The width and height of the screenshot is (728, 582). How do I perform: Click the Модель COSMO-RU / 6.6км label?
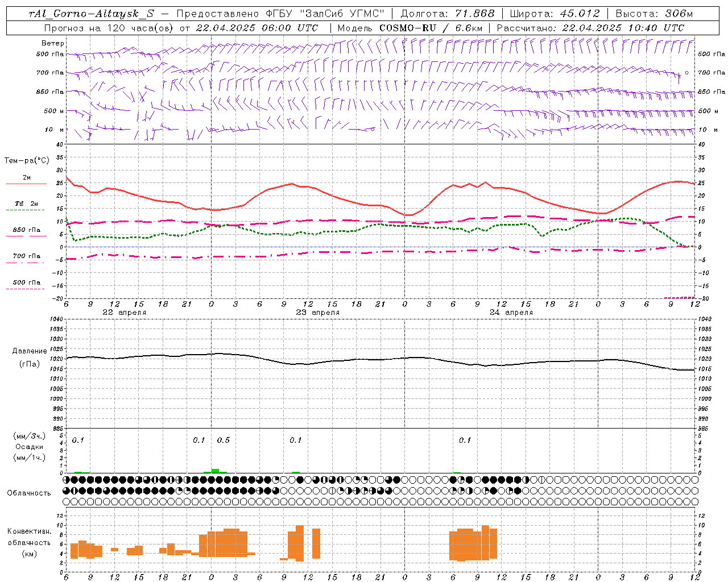(x=409, y=28)
